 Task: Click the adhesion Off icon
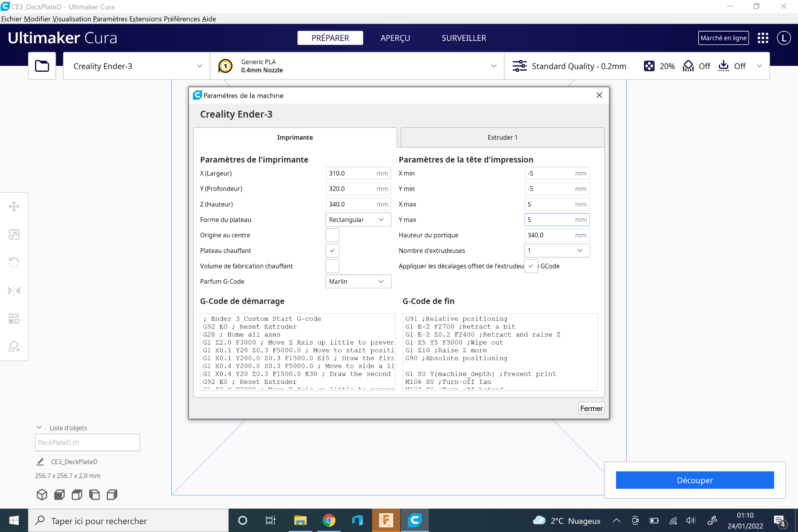[724, 66]
